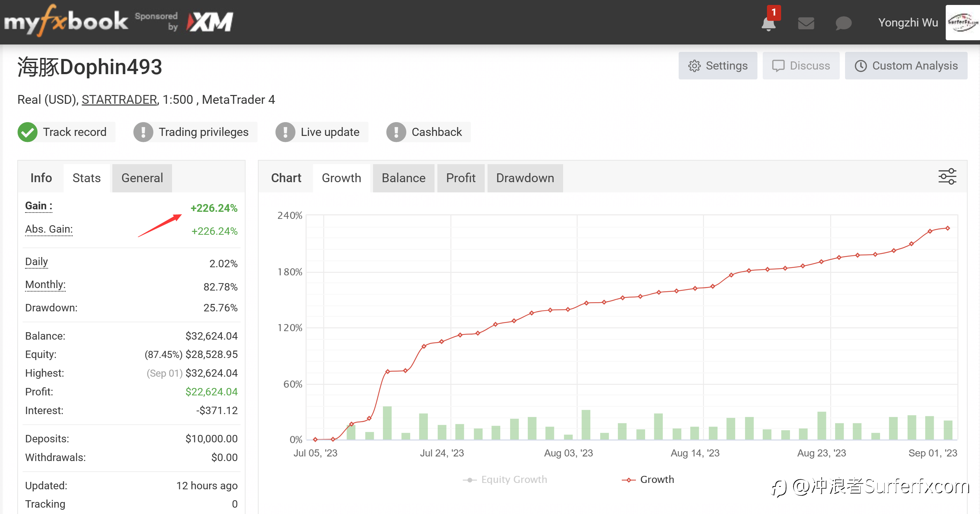Viewport: 980px width, 514px height.
Task: Click the XM sponsor logo
Action: 210,22
